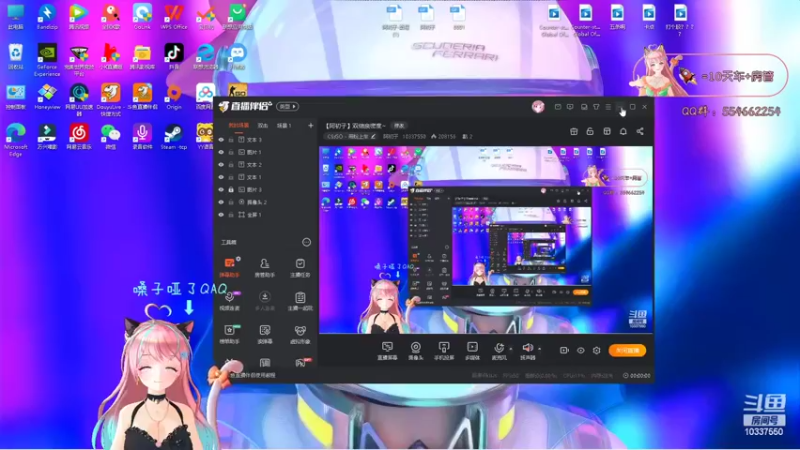Open WPS Office desktop shortcut

173,17
